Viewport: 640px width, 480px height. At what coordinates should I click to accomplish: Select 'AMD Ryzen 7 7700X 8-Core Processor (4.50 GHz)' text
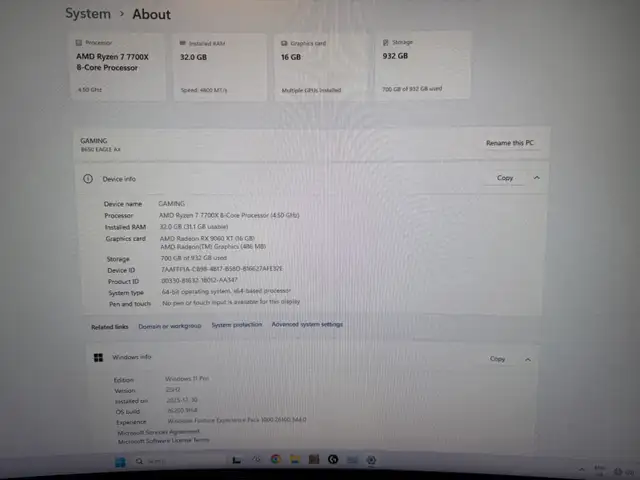tap(229, 215)
